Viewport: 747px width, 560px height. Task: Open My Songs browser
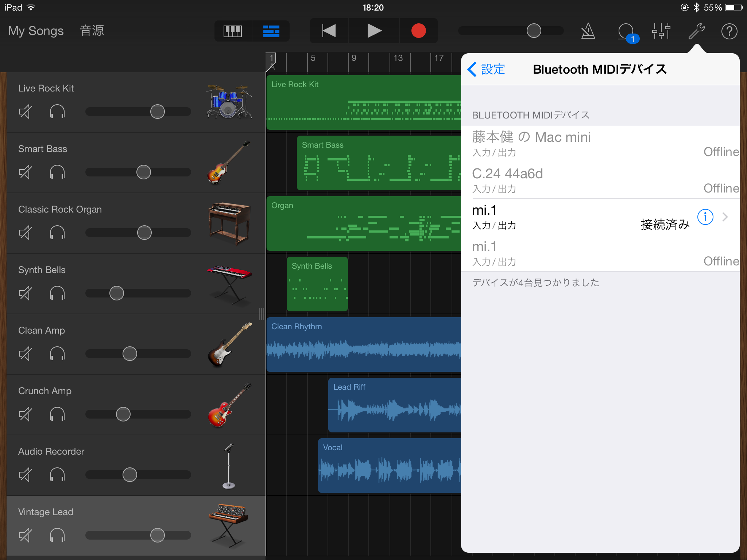pyautogui.click(x=36, y=31)
